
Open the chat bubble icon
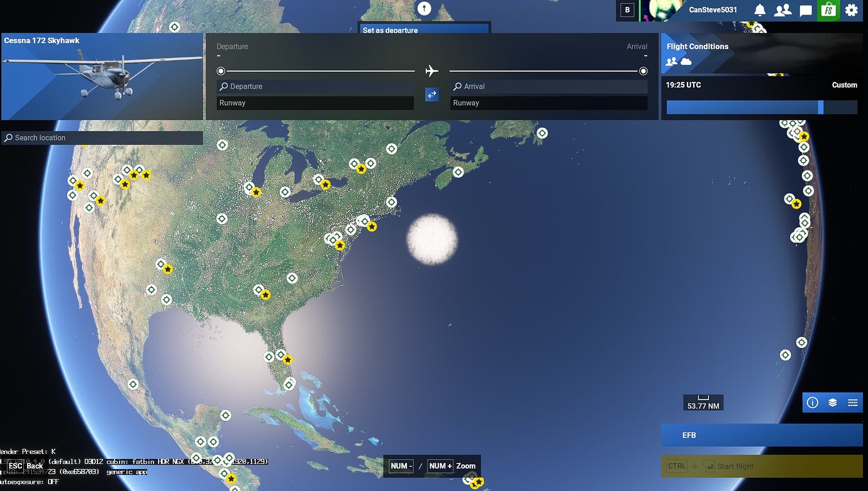click(805, 9)
